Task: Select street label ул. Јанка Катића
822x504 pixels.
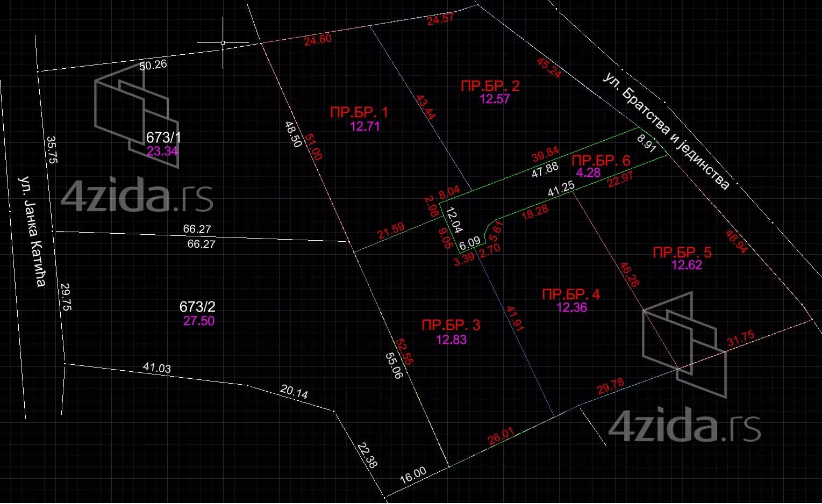Action: (x=32, y=231)
